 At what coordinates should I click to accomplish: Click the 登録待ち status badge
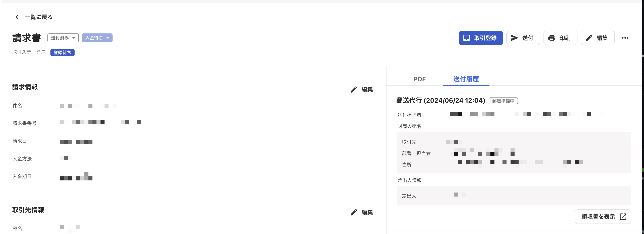point(62,52)
